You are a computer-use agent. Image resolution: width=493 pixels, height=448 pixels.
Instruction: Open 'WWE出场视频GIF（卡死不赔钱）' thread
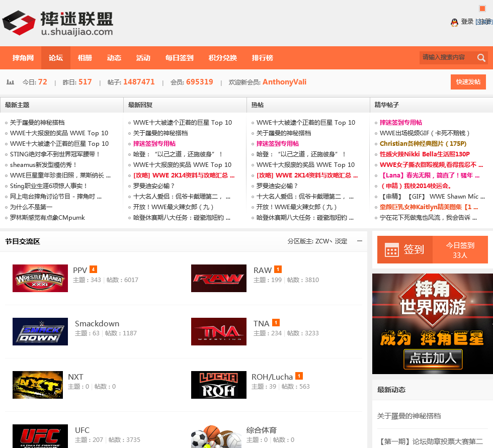pos(425,133)
